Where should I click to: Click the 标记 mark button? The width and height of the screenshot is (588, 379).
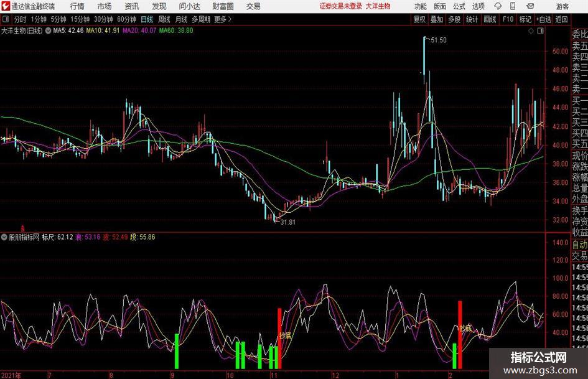[x=525, y=19]
